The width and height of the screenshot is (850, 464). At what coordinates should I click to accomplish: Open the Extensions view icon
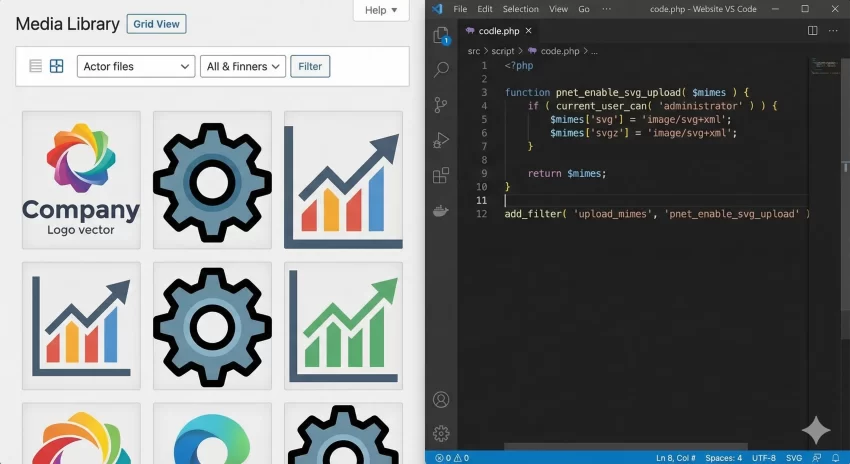pyautogui.click(x=441, y=175)
